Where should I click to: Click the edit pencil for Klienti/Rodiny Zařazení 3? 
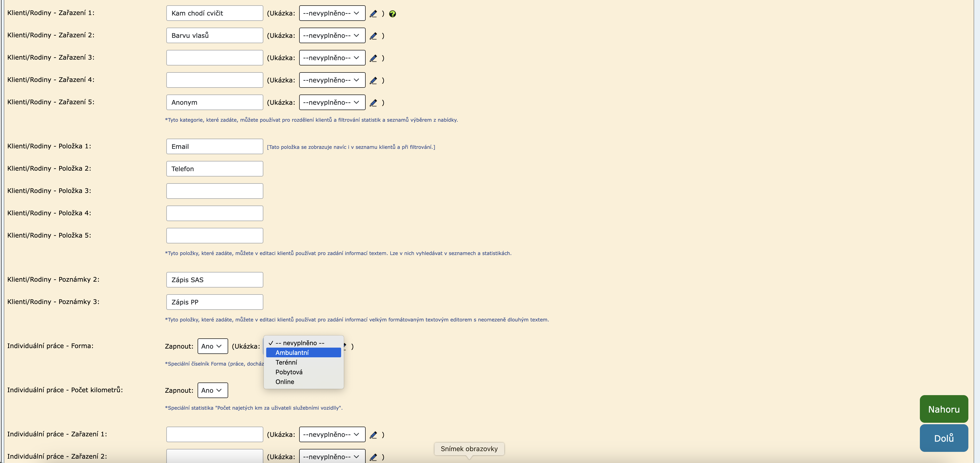373,58
